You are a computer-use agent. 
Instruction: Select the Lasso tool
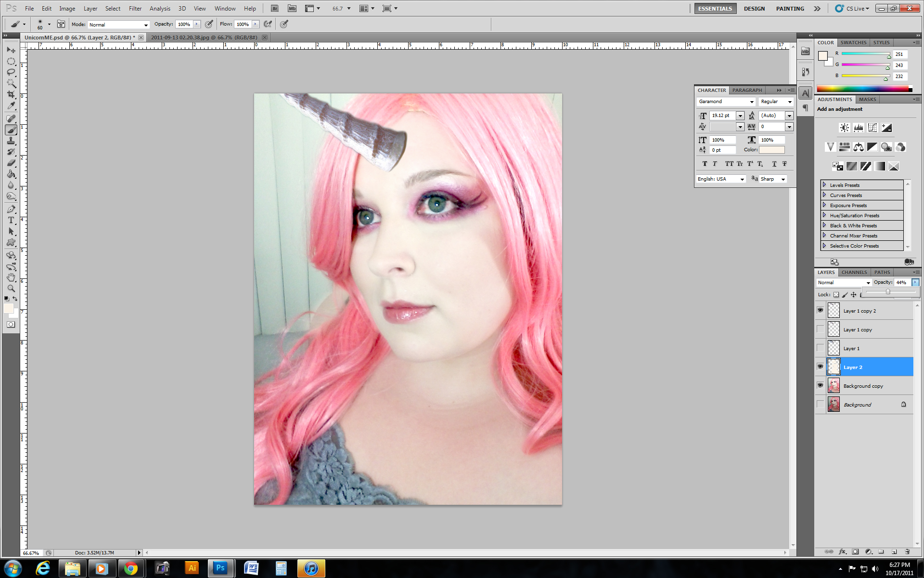(x=11, y=72)
